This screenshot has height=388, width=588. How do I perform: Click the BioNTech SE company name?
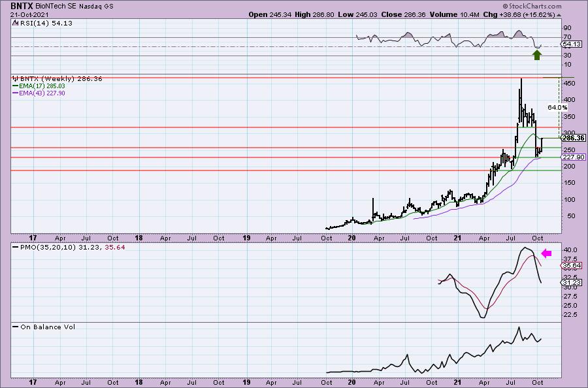pyautogui.click(x=56, y=7)
